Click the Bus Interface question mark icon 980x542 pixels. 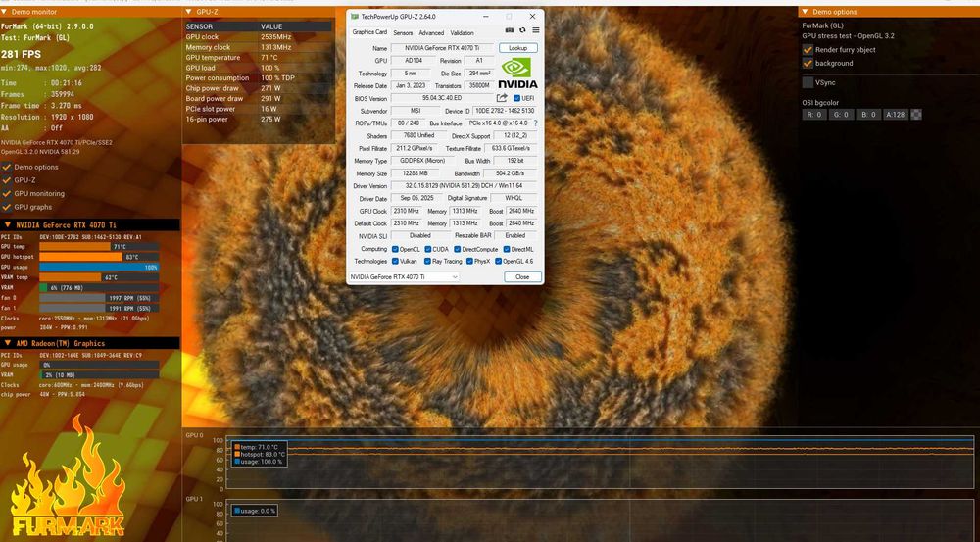[536, 123]
